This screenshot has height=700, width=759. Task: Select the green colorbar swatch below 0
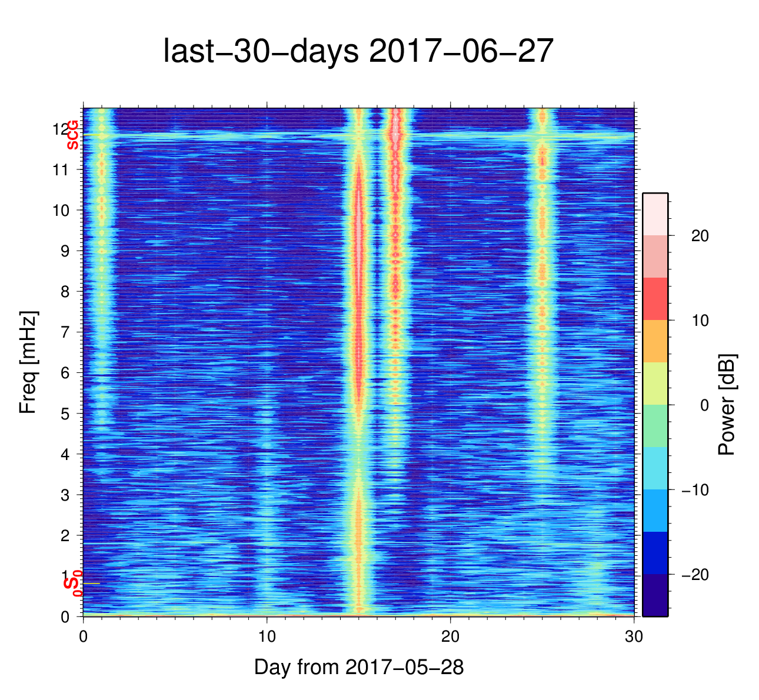click(x=655, y=426)
